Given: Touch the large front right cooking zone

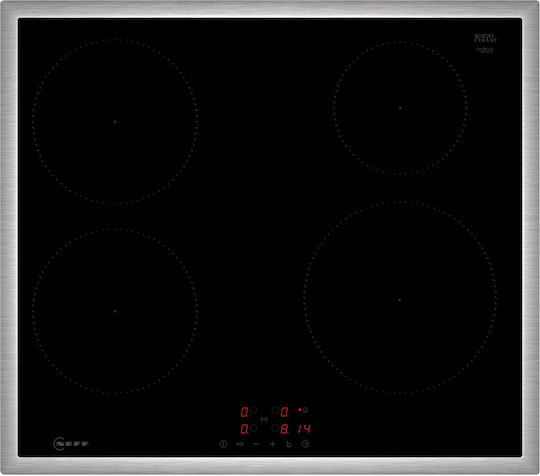Looking at the screenshot, I should [x=400, y=298].
